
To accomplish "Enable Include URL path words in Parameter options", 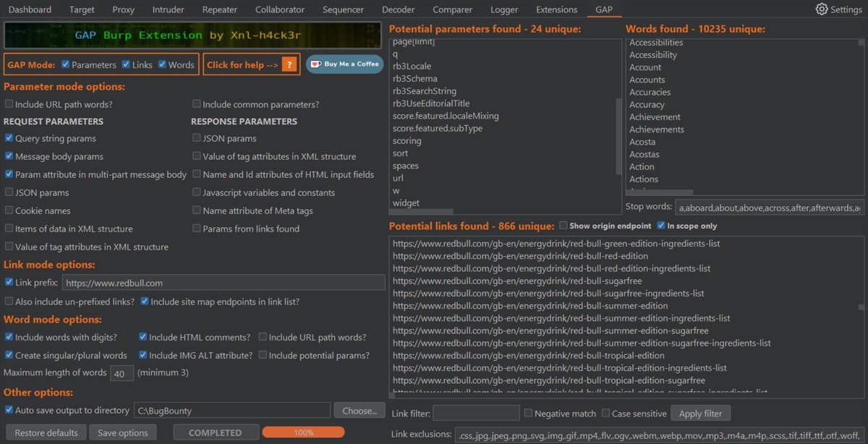I will tap(9, 104).
